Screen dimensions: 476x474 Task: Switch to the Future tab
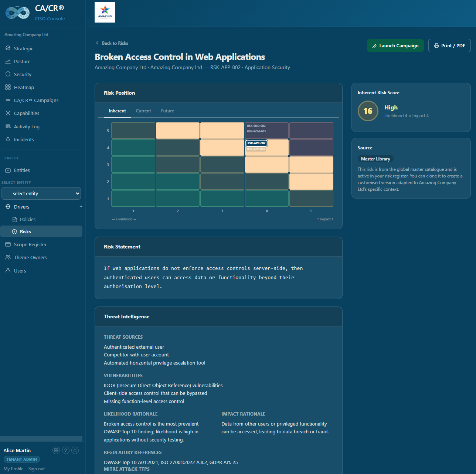click(x=167, y=111)
